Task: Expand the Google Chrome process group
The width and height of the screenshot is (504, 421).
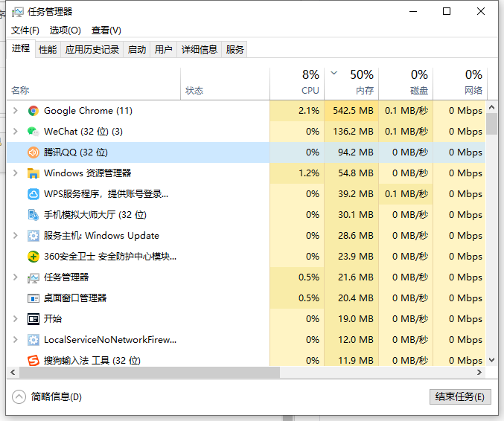Action: click(x=16, y=111)
